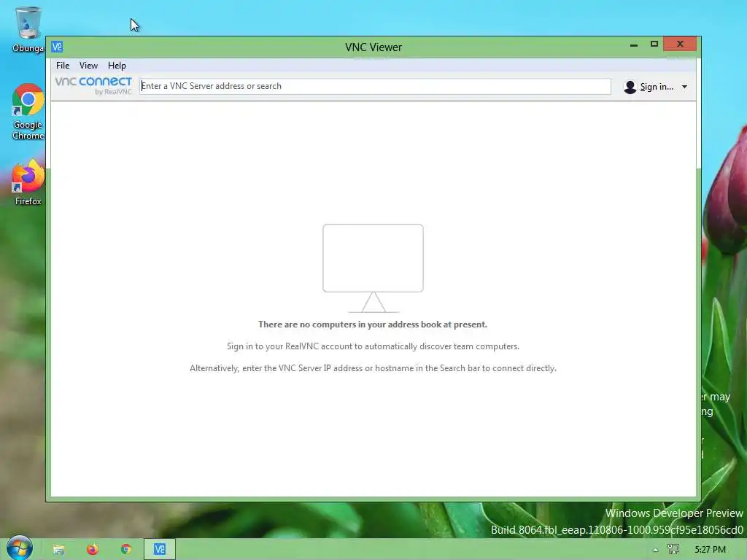
Task: Expand the Sign in dropdown arrow
Action: [684, 87]
